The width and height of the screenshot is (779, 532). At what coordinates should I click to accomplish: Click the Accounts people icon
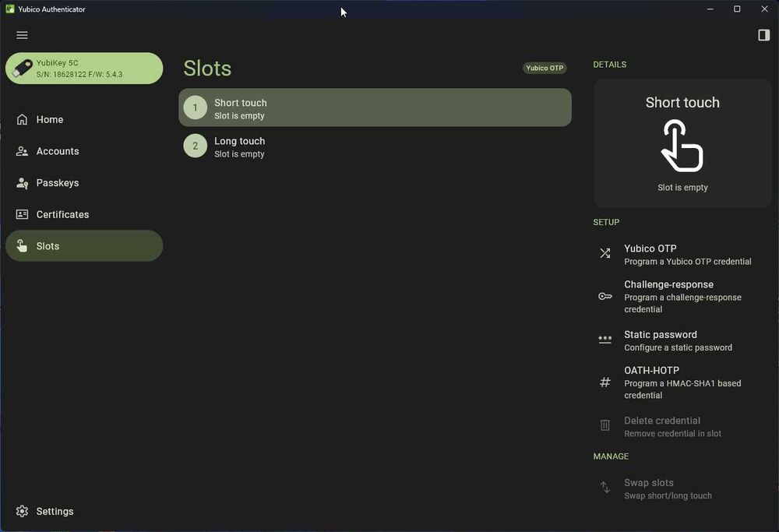22,151
